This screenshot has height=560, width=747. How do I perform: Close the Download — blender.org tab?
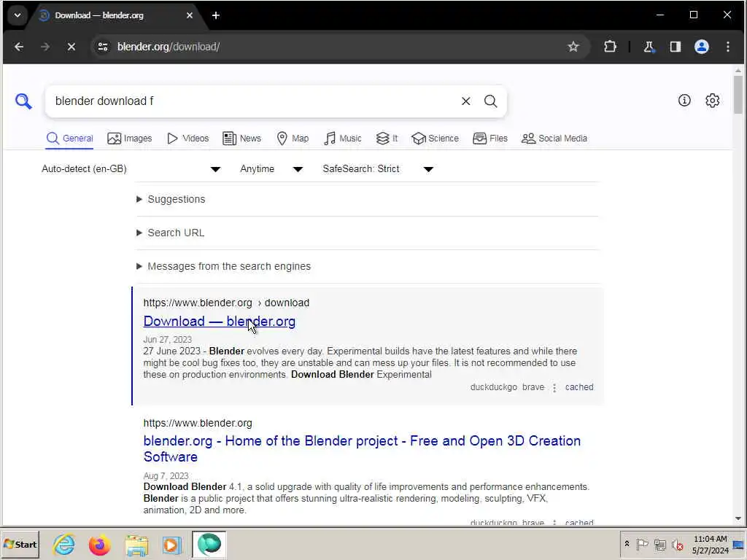pos(190,15)
